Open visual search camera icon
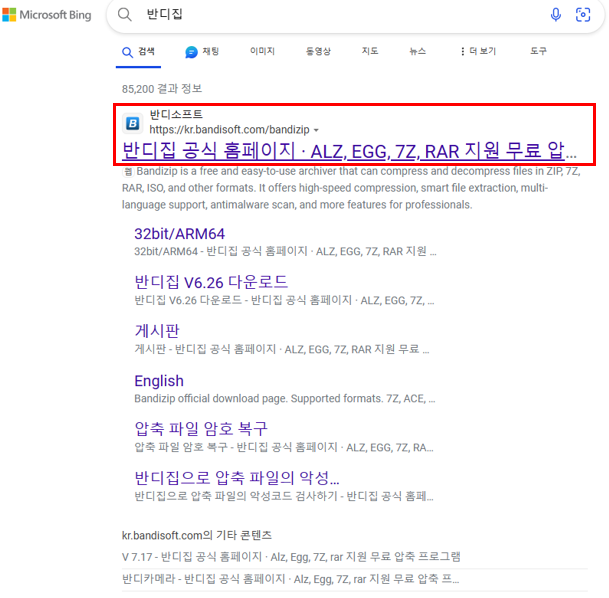Image resolution: width=609 pixels, height=598 pixels. (x=583, y=15)
